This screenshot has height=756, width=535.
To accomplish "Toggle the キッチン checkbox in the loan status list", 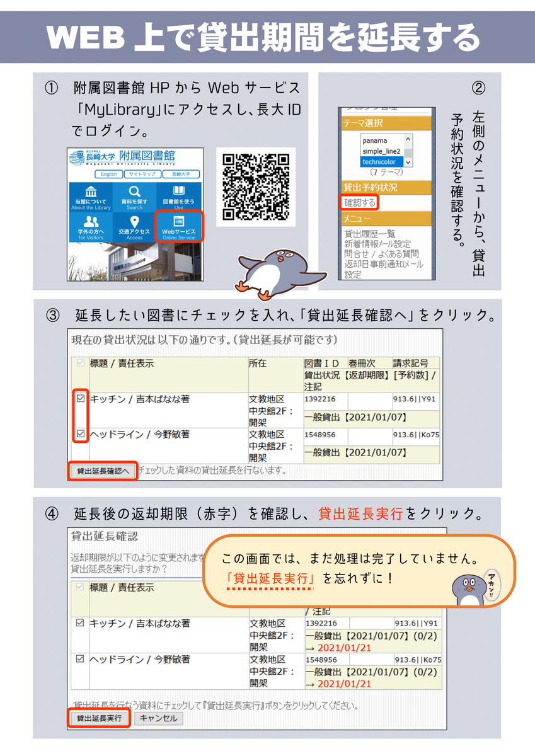I will point(81,399).
